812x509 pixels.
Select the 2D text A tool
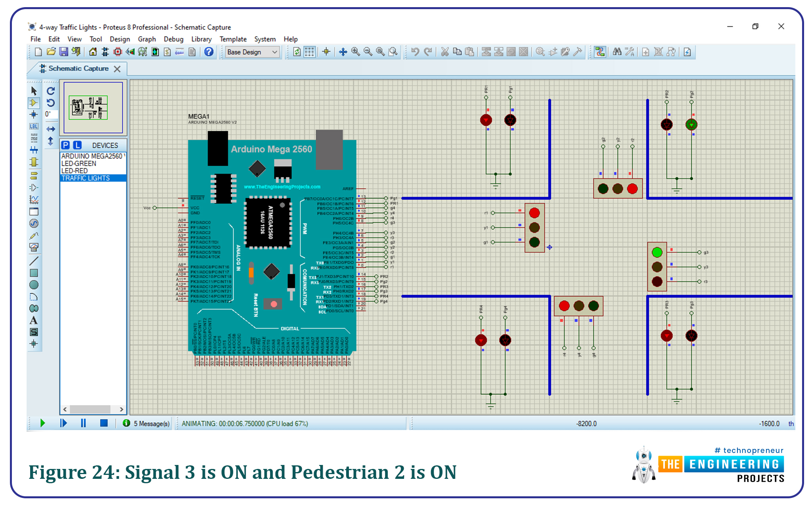[34, 320]
